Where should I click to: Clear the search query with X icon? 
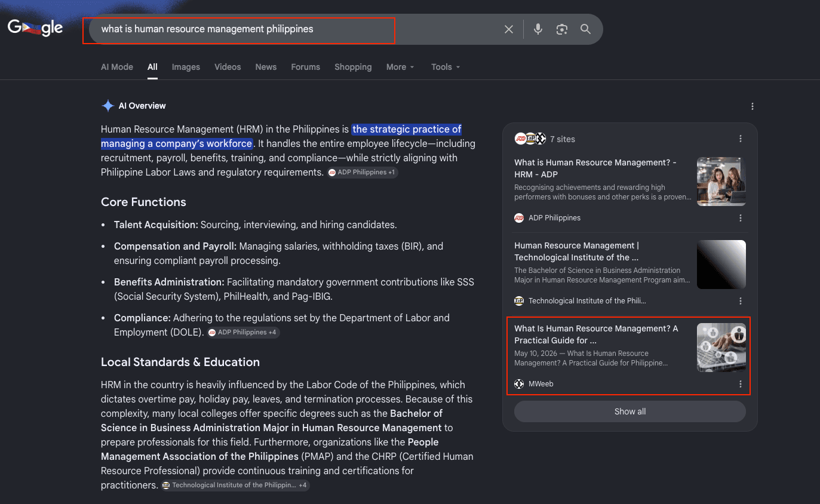(x=509, y=29)
